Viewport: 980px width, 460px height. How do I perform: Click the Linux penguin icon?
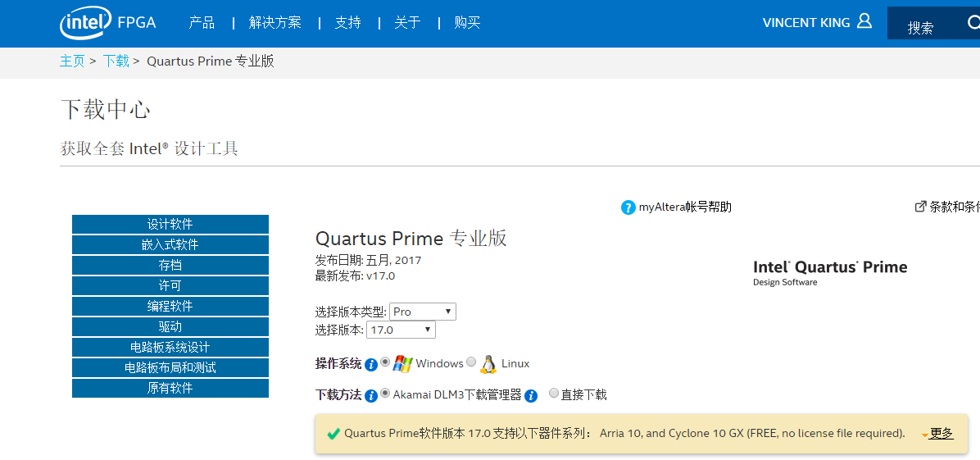pos(488,363)
